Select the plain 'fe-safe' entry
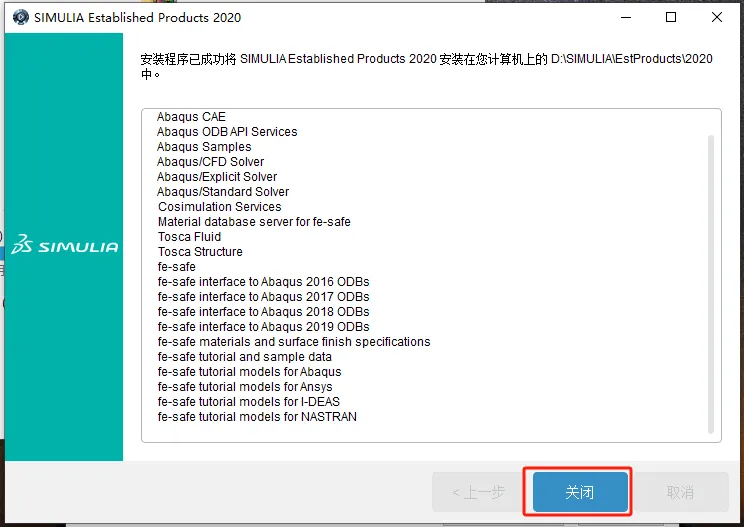This screenshot has height=527, width=744. 177,267
